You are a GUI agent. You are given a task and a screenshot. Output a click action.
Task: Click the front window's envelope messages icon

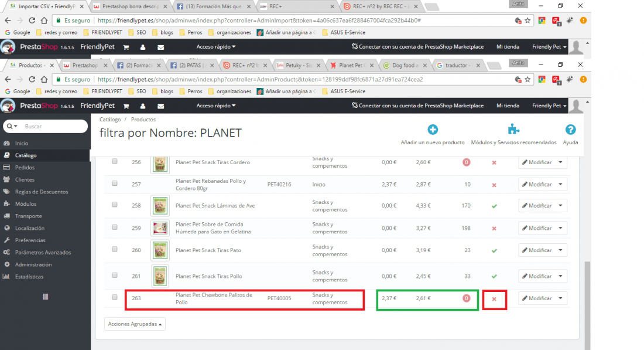point(160,106)
